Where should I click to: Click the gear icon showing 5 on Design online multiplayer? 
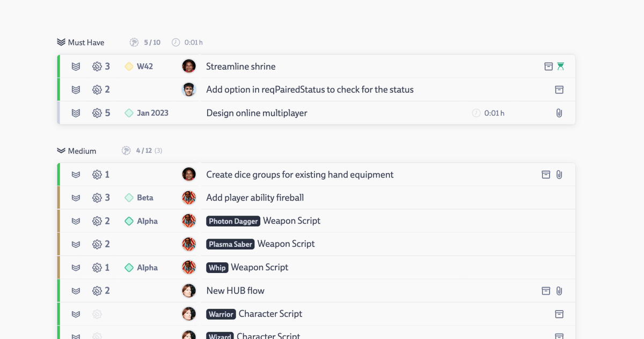(97, 113)
